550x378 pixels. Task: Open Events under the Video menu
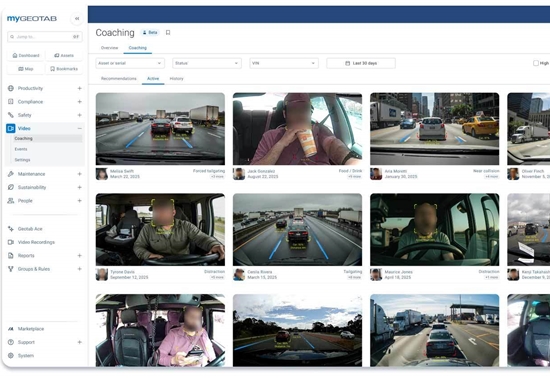[x=21, y=149]
